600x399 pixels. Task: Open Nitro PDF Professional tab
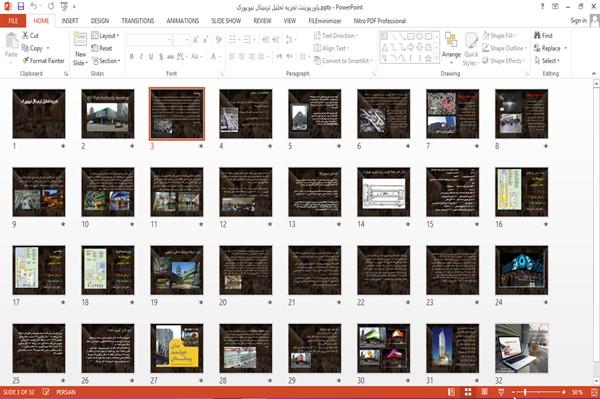tap(380, 21)
